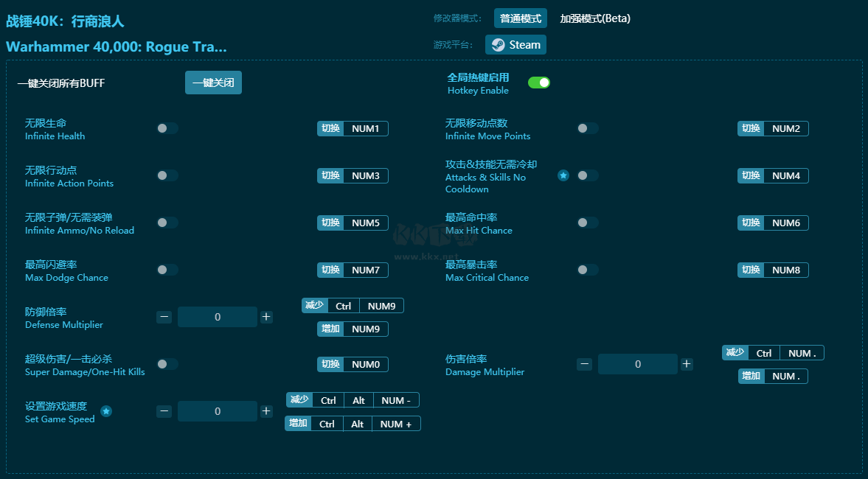The image size is (868, 479).
Task: Decrease Set Game Speed with minus button
Action: coord(164,411)
